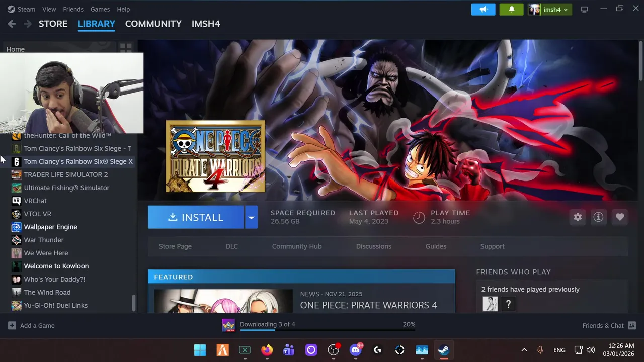The image size is (644, 362).
Task: Open the library Home link
Action: (16, 49)
